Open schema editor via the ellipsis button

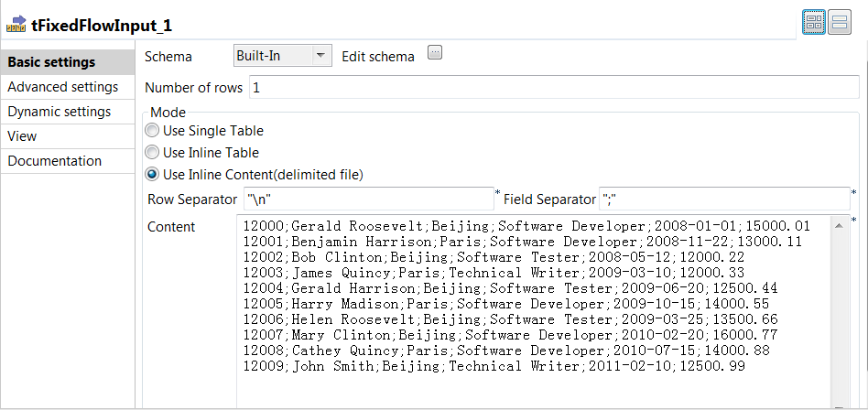[x=435, y=54]
